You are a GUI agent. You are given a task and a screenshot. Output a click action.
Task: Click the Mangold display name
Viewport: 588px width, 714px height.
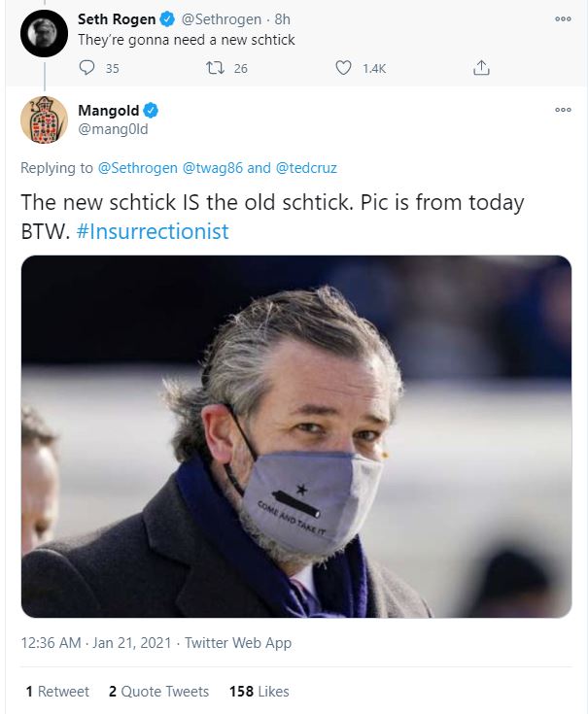[x=108, y=111]
